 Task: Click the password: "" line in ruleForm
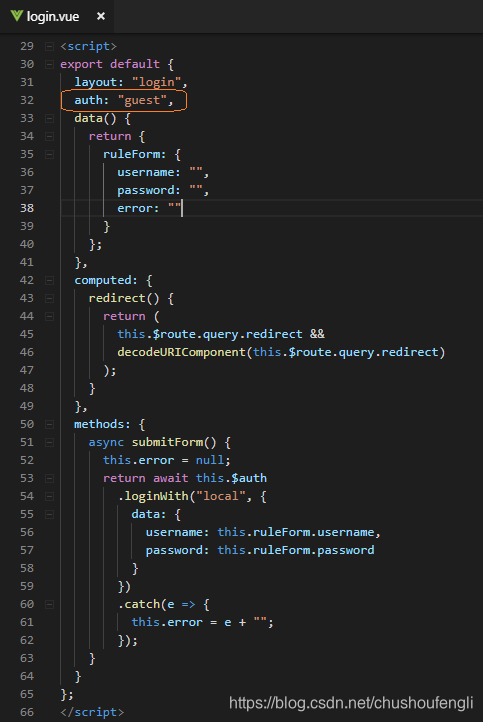(x=163, y=190)
